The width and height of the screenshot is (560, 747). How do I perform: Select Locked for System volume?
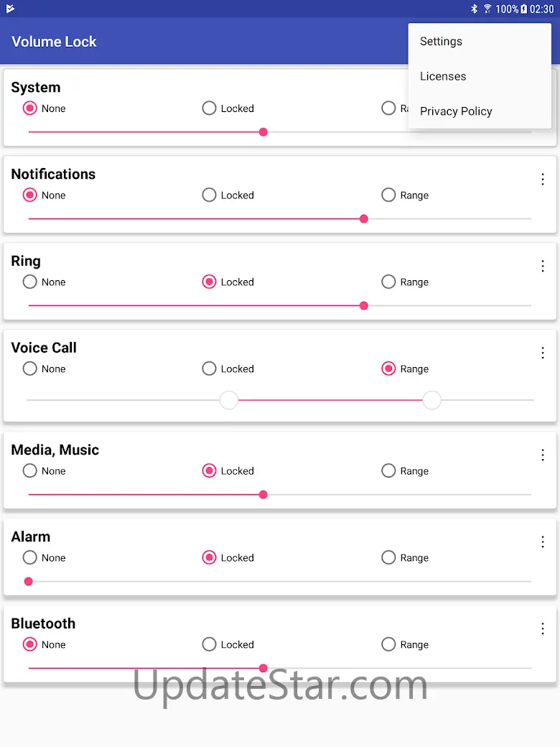228,108
